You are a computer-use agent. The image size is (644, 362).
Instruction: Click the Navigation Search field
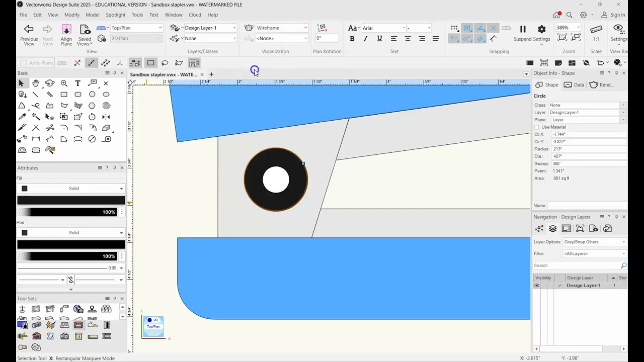point(577,265)
